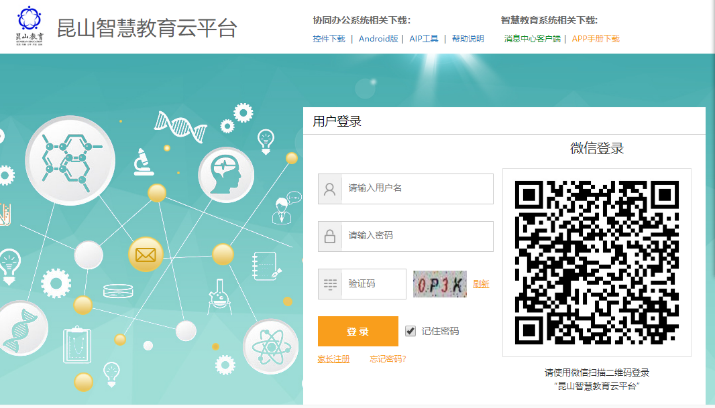Toggle the 记住密码 checkbox
The width and height of the screenshot is (715, 408).
coord(410,331)
